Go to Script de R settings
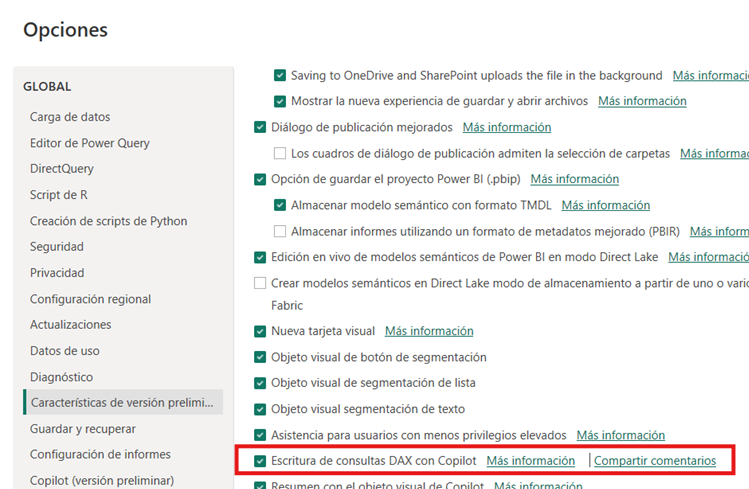 click(x=58, y=195)
